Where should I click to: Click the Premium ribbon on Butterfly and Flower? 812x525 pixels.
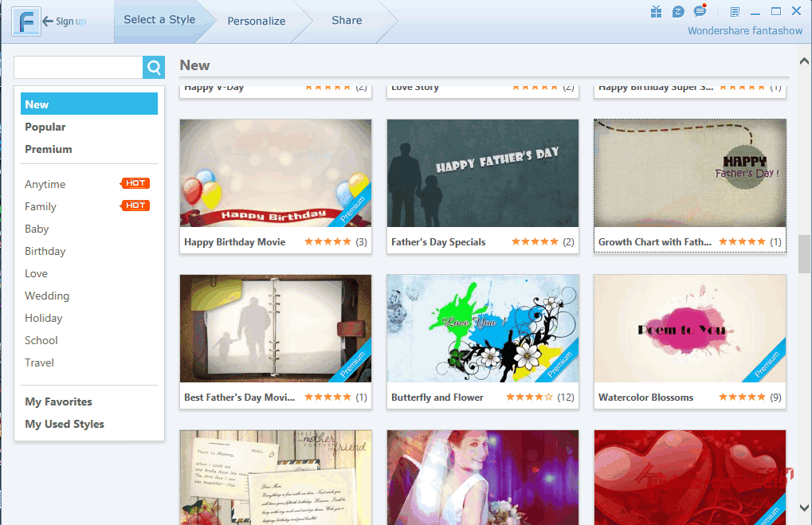559,364
